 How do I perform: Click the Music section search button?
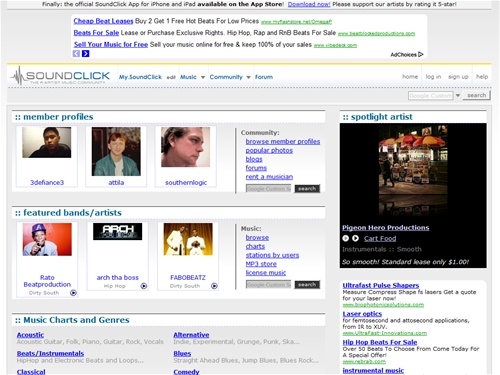307,285
